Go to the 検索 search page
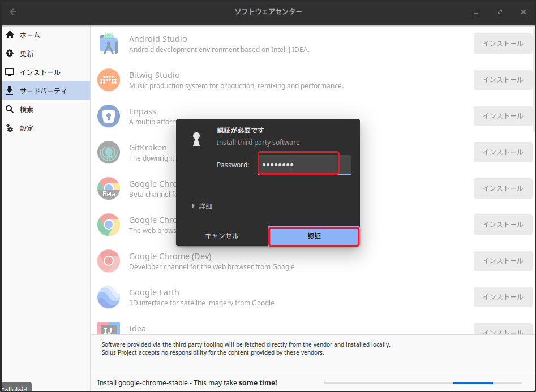This screenshot has height=392, width=536. pos(27,110)
